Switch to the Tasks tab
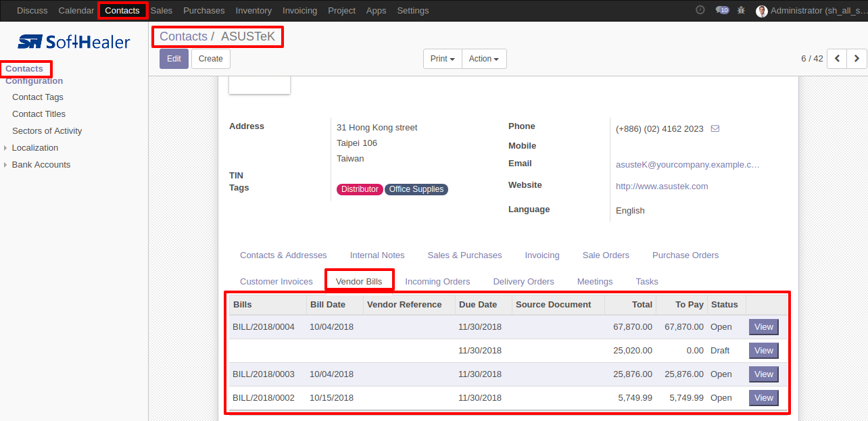Screen dimensions: 868x421 coord(647,282)
